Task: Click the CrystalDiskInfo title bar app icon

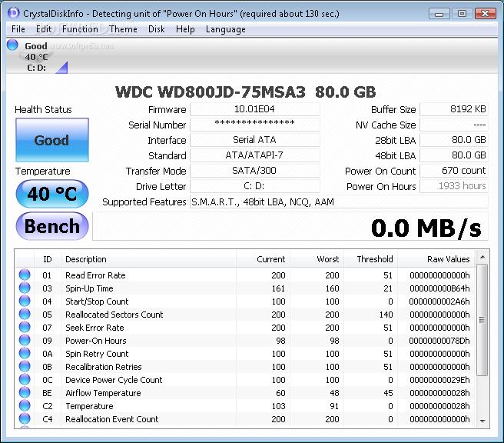Action: point(14,13)
